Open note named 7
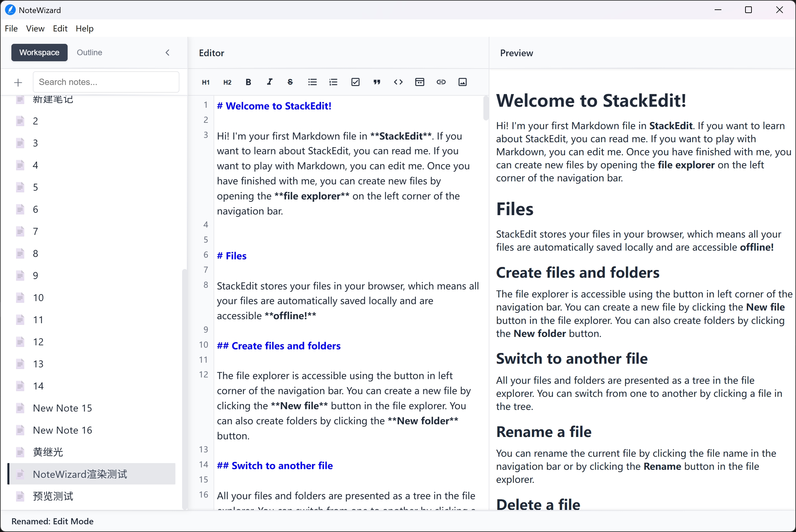 [92, 232]
